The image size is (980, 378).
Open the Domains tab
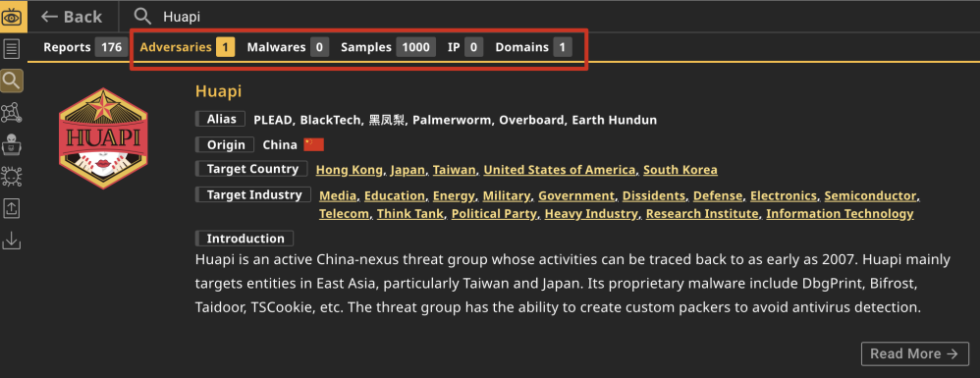coord(533,47)
